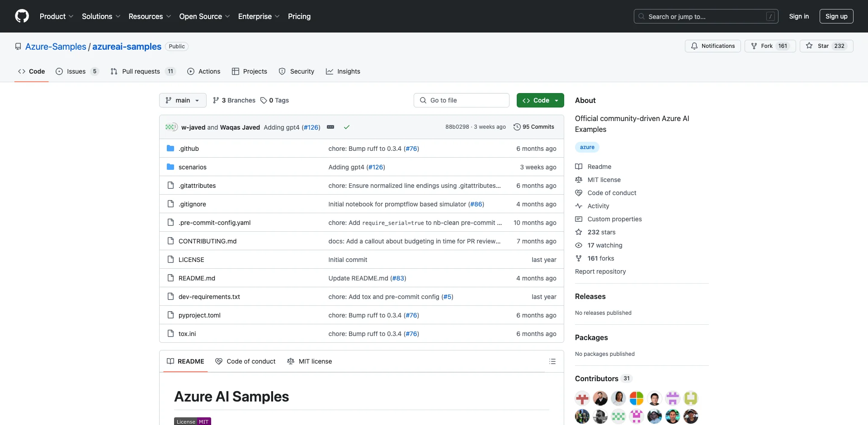The height and width of the screenshot is (425, 868).
Task: View 3 Branches link
Action: click(234, 100)
